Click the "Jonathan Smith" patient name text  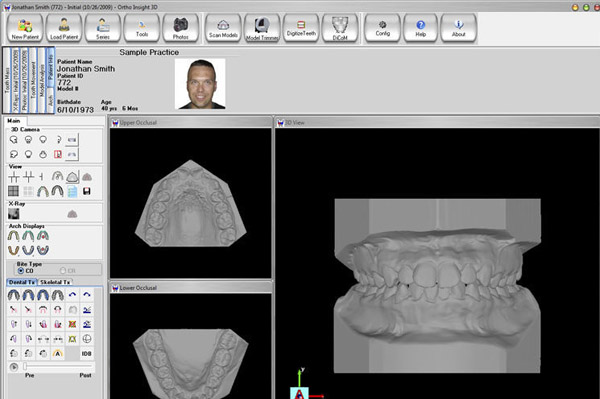(x=86, y=69)
